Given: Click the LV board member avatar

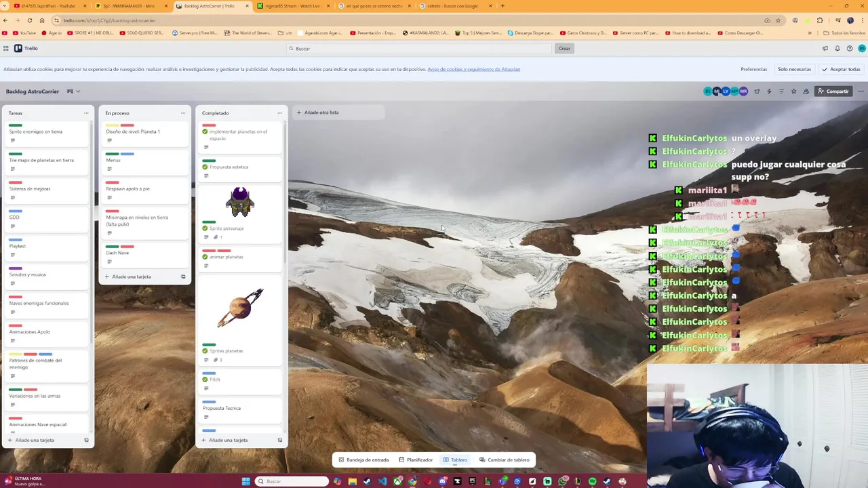Looking at the screenshot, I should [726, 91].
